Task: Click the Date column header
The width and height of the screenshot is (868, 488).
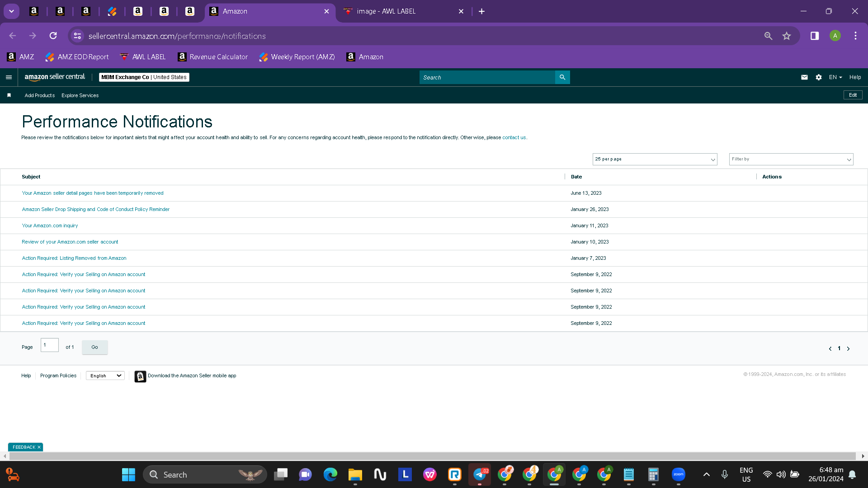Action: click(x=576, y=177)
